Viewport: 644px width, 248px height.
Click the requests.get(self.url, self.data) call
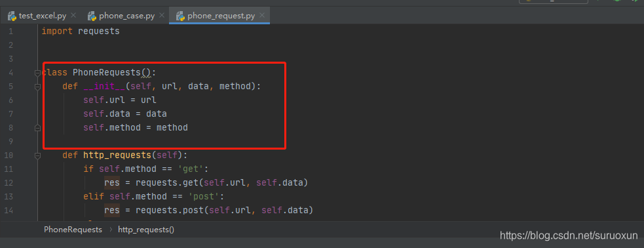pos(222,182)
